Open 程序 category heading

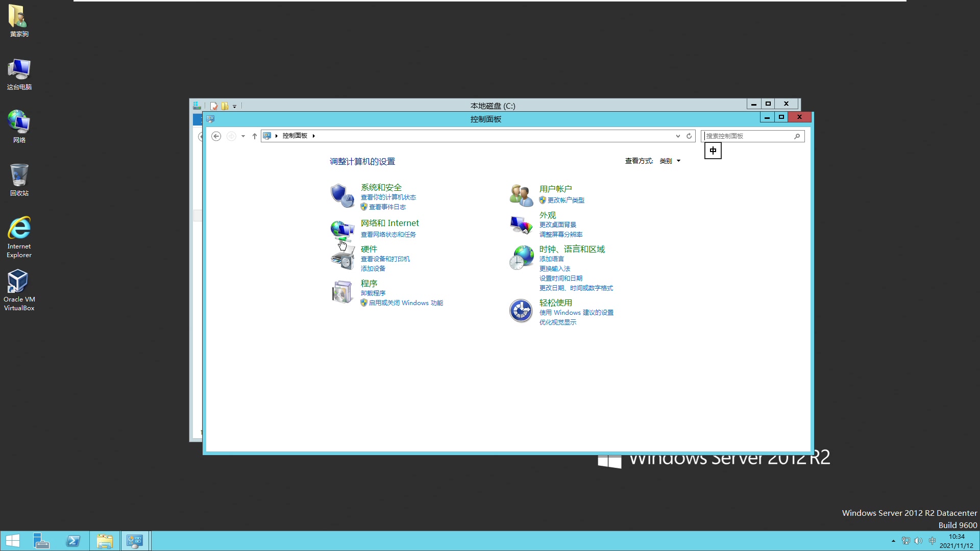[x=369, y=283]
